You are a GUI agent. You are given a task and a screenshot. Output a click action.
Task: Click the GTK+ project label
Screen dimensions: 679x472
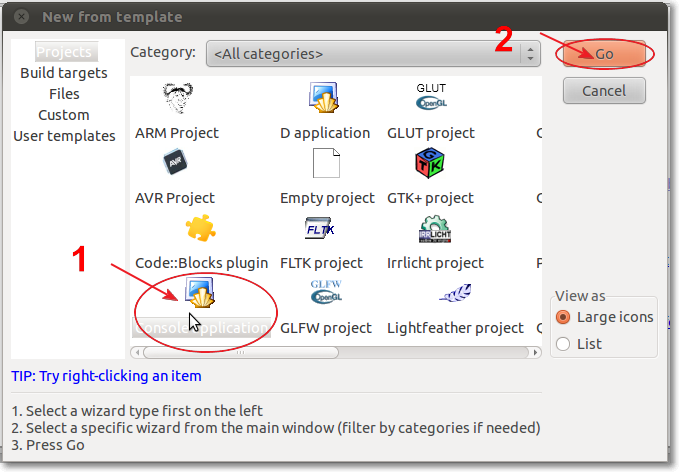[430, 198]
